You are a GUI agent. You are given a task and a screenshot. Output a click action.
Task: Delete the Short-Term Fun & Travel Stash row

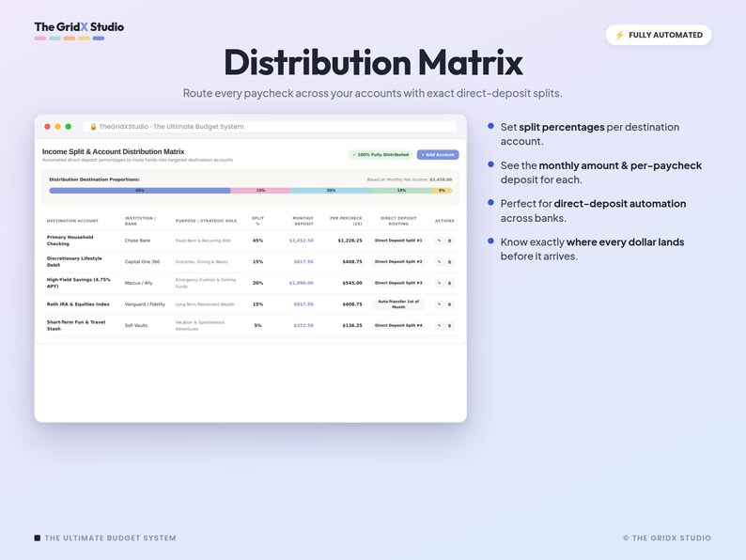449,325
